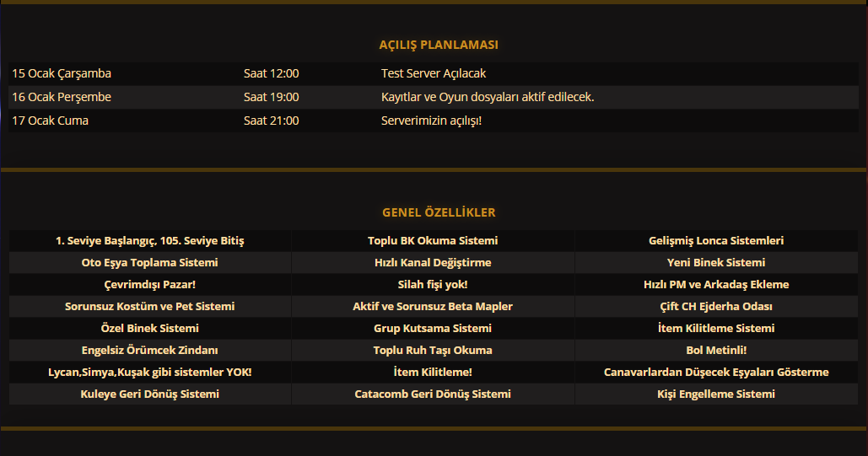
Task: Select Oto Eşya Toplama Sistemi cell
Action: point(150,262)
